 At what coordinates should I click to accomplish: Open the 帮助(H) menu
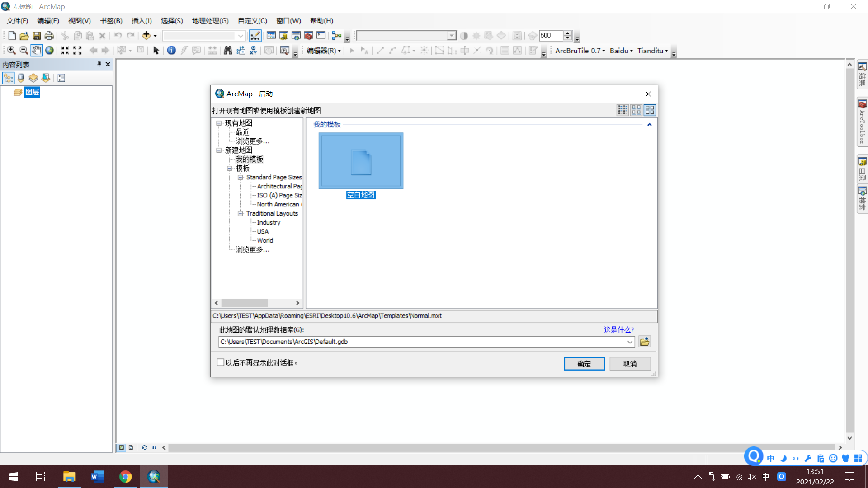[322, 21]
